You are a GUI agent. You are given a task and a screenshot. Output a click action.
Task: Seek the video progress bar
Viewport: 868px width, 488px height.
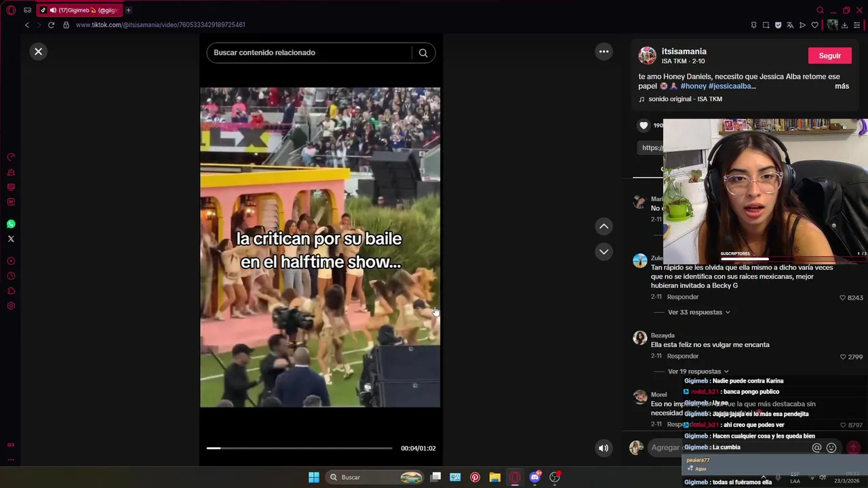299,448
